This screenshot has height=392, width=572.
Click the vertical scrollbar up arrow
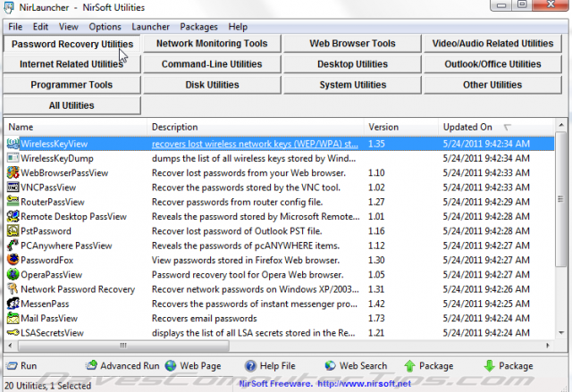(x=561, y=125)
